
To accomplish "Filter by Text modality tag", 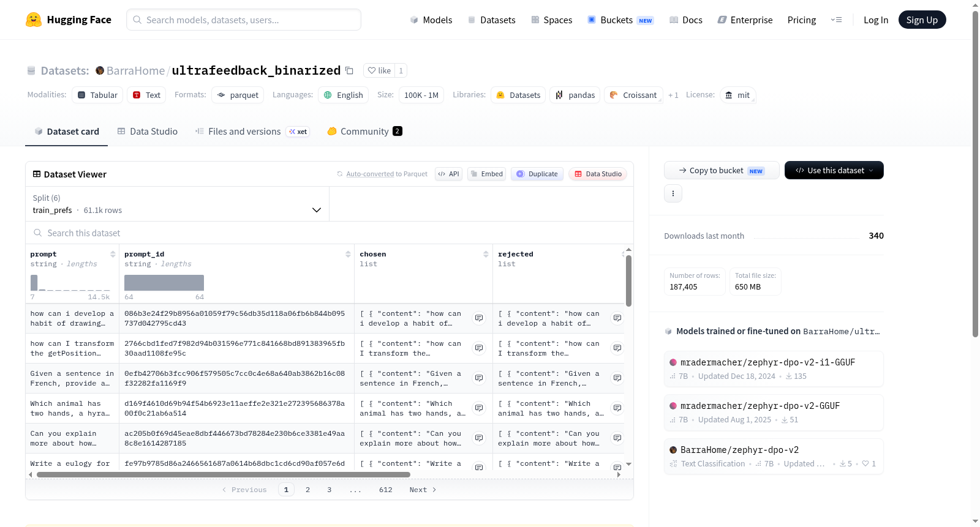I will click(146, 95).
